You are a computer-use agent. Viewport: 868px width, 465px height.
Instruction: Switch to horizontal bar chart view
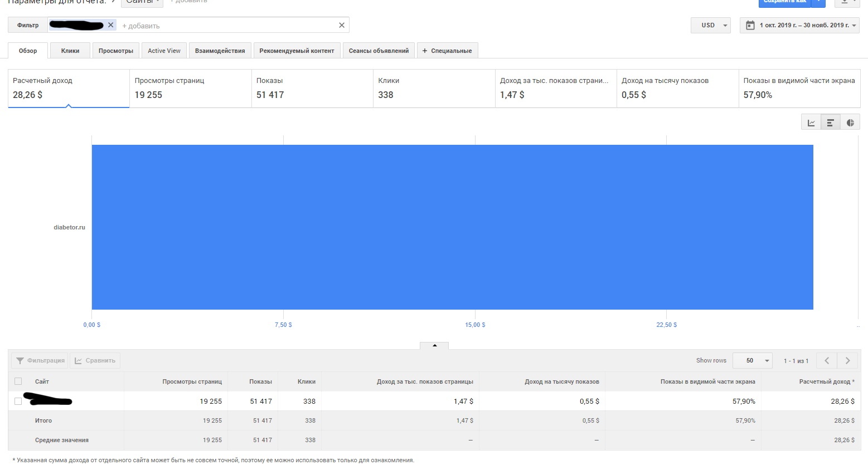tap(831, 123)
